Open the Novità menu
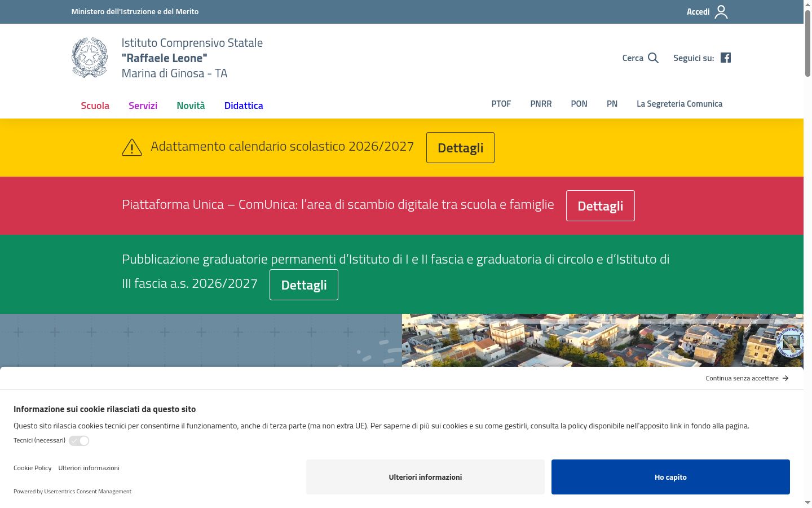The image size is (812, 508). coord(191,106)
